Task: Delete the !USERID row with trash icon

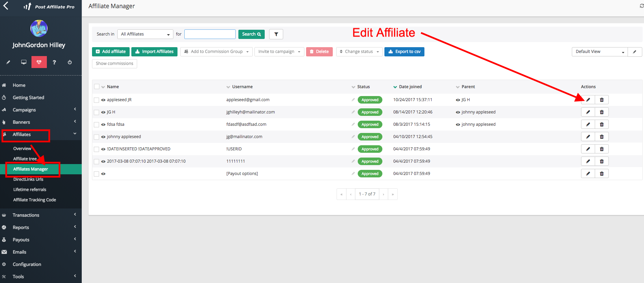Action: coord(602,149)
